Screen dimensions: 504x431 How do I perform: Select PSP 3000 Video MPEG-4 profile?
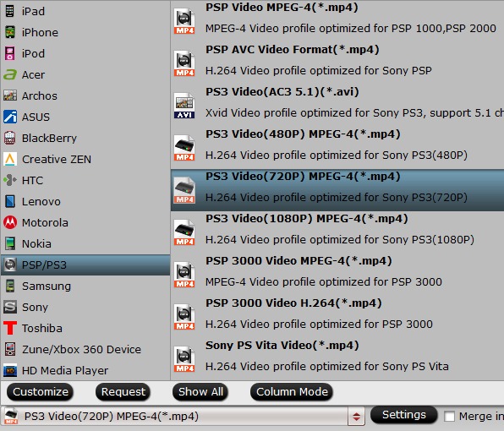tap(337, 275)
